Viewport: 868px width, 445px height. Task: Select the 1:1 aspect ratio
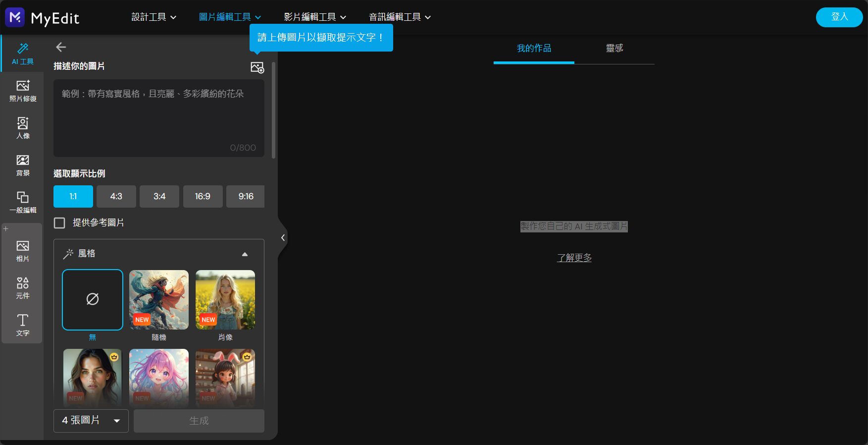[x=73, y=196]
